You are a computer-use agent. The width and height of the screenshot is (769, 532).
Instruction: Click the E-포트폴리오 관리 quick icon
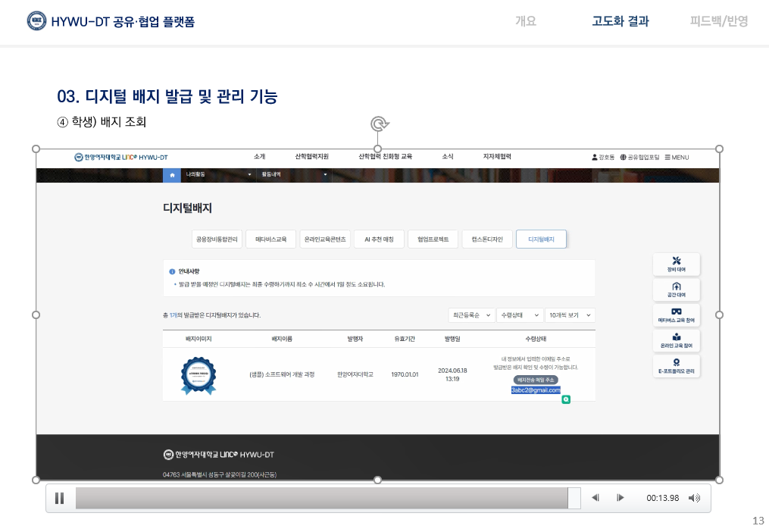(677, 366)
